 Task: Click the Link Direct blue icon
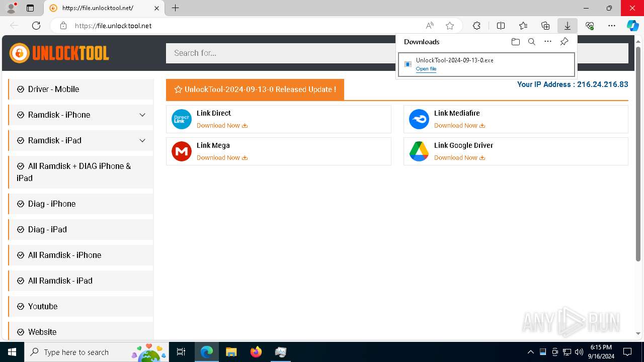(x=182, y=119)
